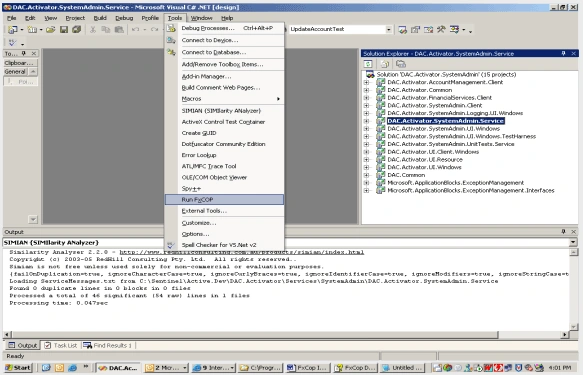This screenshot has width=583, height=375.
Task: Choose Run FxCOP from Tools menu
Action: 224,200
